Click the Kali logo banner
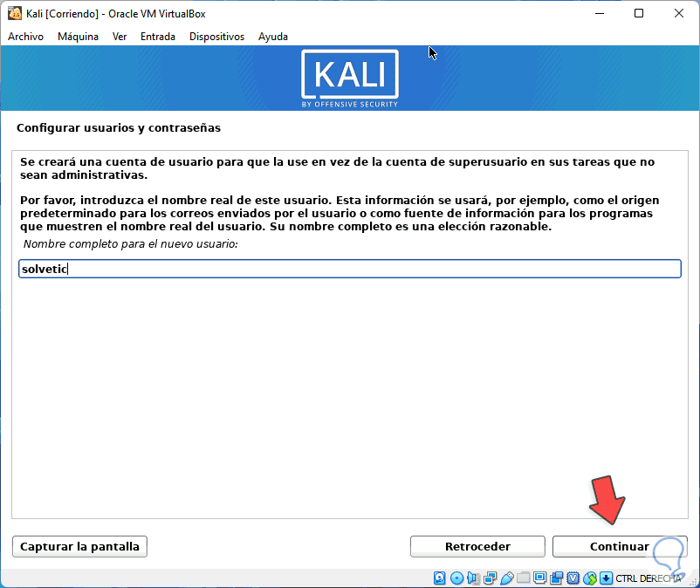700x588 pixels. point(349,79)
